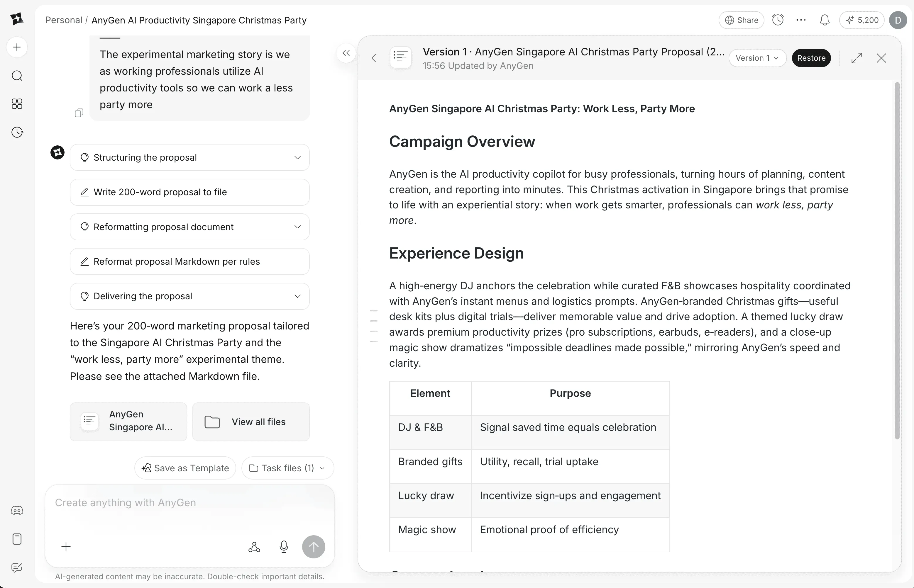Open 'Write 200-word proposal to file' step

[189, 192]
